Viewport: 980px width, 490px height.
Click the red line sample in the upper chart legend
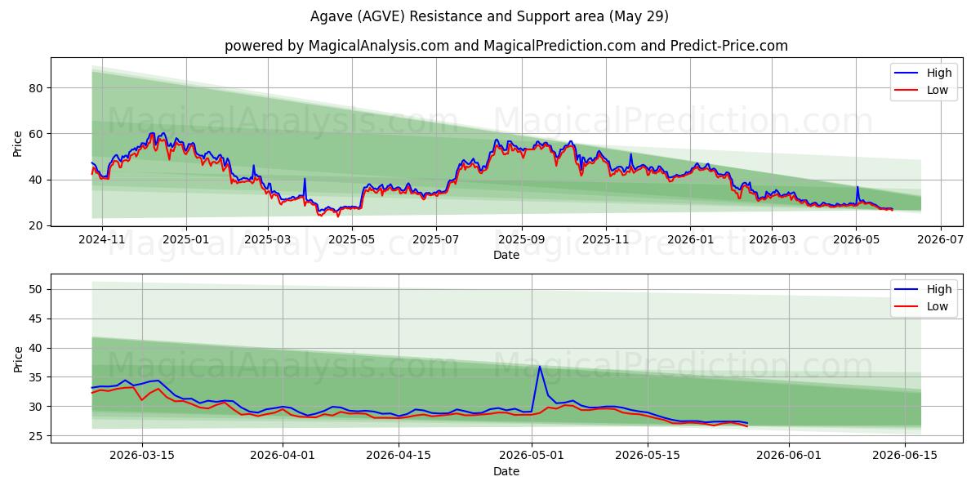pyautogui.click(x=907, y=91)
